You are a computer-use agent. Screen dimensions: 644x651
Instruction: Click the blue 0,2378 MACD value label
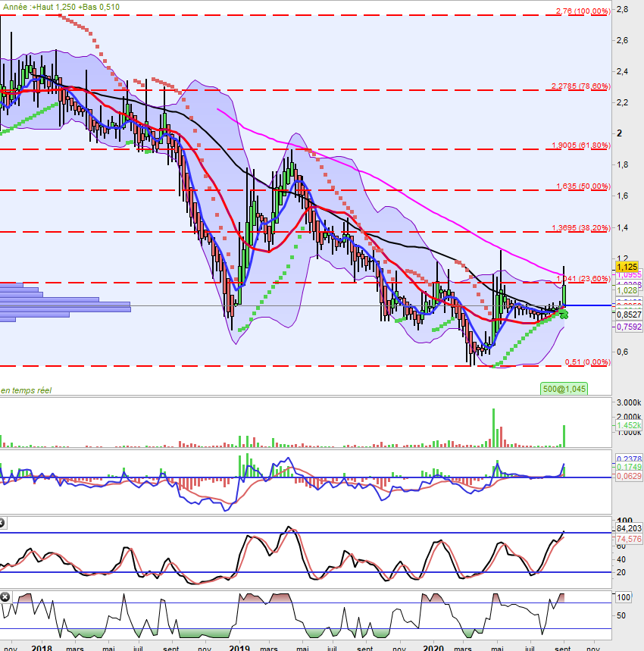[x=629, y=459]
